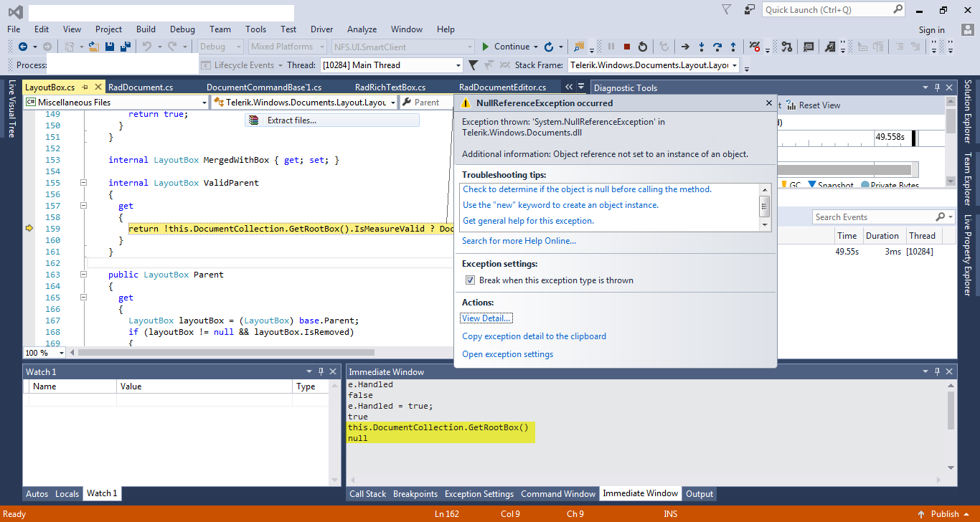The width and height of the screenshot is (980, 522).
Task: Click the View Detail link
Action: click(x=486, y=318)
